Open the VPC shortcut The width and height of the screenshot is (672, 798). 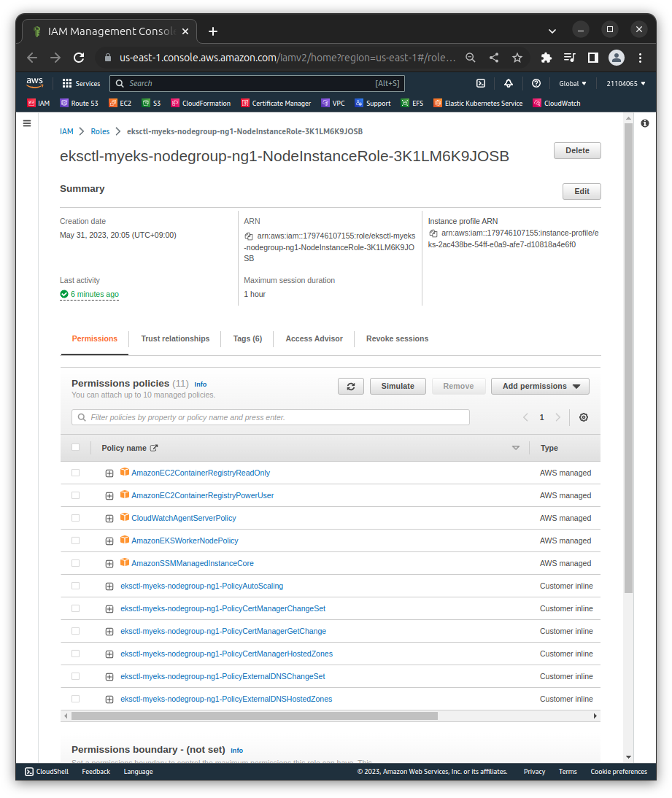pos(333,104)
